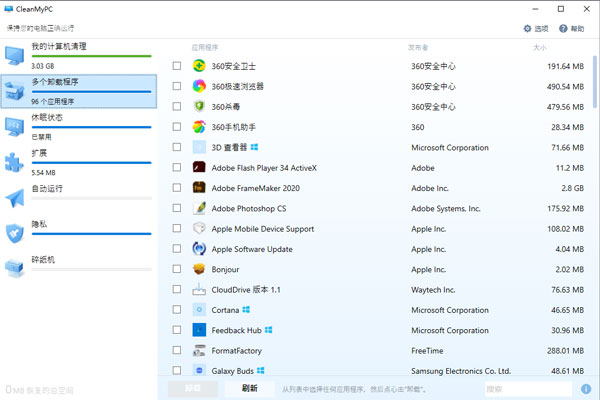Click the 360安全卫士 app icon
Screen dimensions: 600x400
[199, 66]
